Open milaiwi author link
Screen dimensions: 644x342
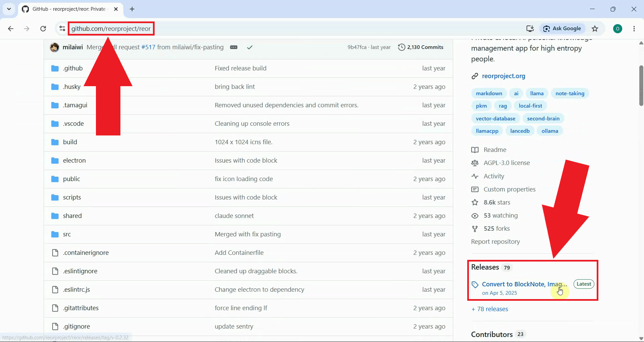pos(73,47)
